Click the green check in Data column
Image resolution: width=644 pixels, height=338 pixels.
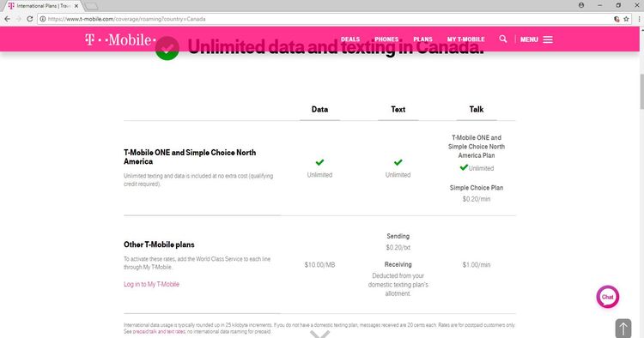[x=319, y=162]
